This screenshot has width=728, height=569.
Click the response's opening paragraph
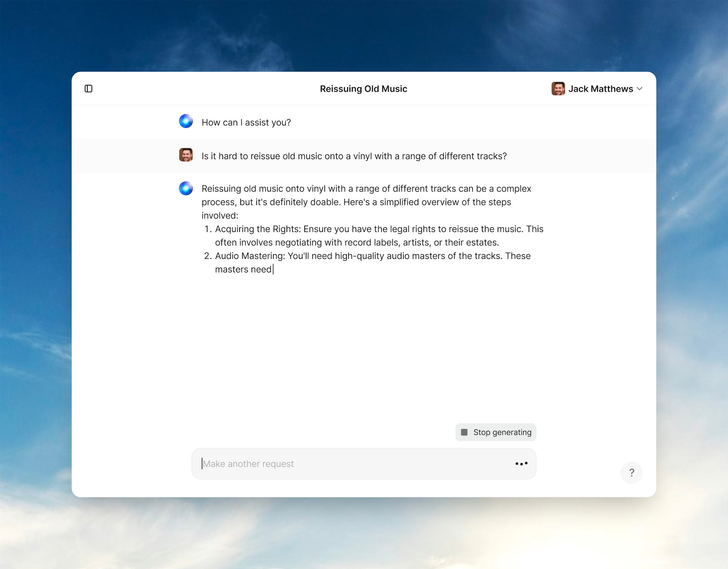pos(366,202)
